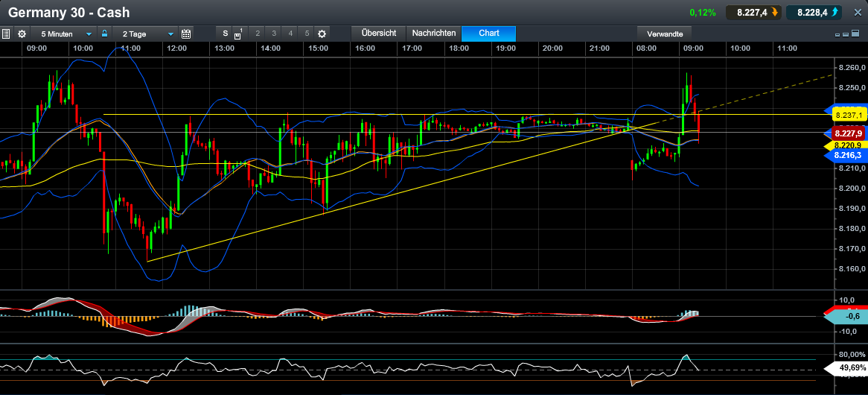
Task: Click the yellow 8.220,9 axis marker
Action: [844, 145]
